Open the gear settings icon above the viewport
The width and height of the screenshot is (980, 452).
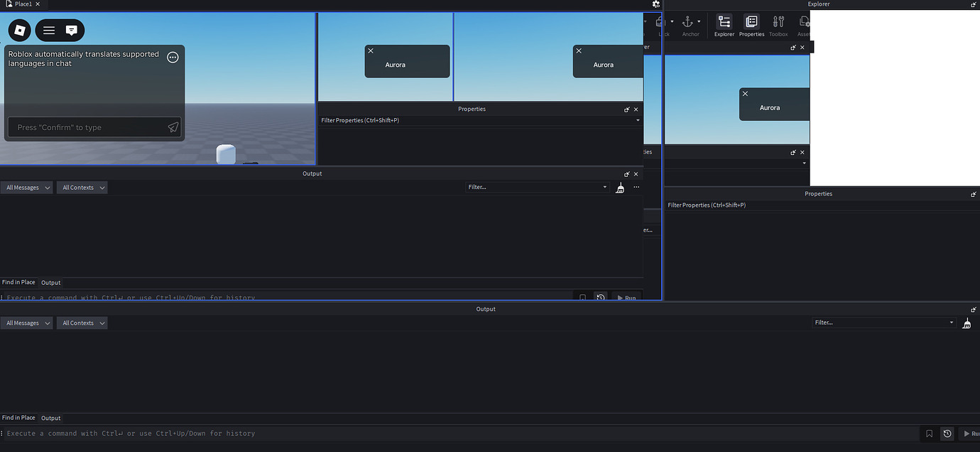(656, 4)
